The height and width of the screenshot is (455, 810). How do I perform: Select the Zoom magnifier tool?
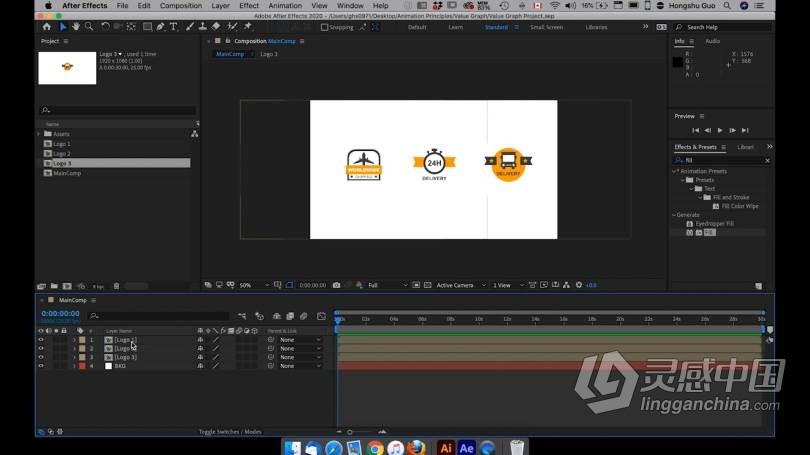click(89, 27)
